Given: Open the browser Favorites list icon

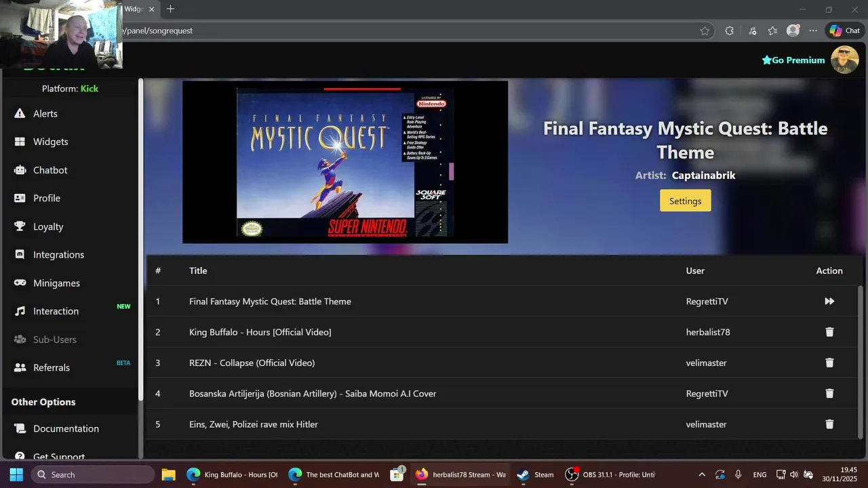Looking at the screenshot, I should tap(772, 30).
